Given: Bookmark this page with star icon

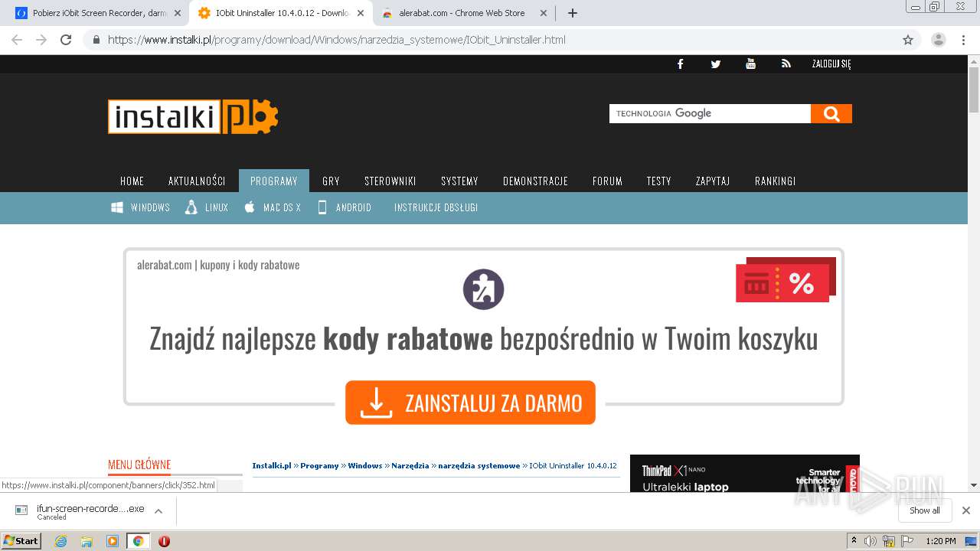Looking at the screenshot, I should 908,40.
